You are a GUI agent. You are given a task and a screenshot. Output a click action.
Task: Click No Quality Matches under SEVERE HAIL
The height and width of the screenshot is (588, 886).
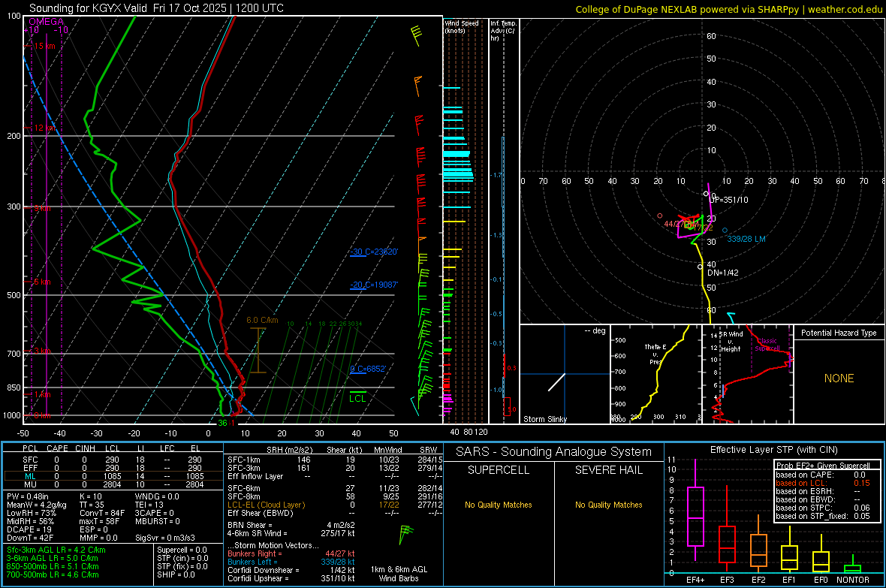(608, 505)
